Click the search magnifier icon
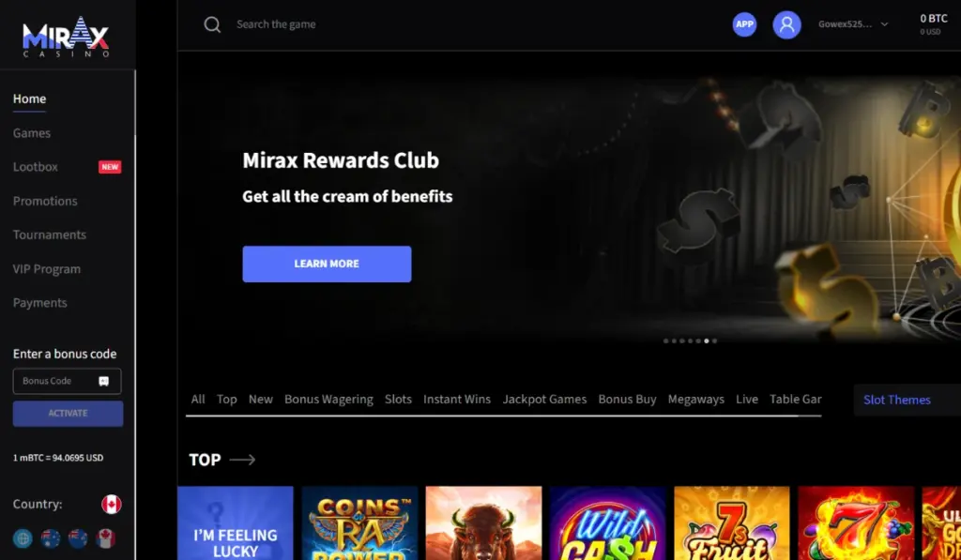This screenshot has height=560, width=961. pyautogui.click(x=212, y=24)
